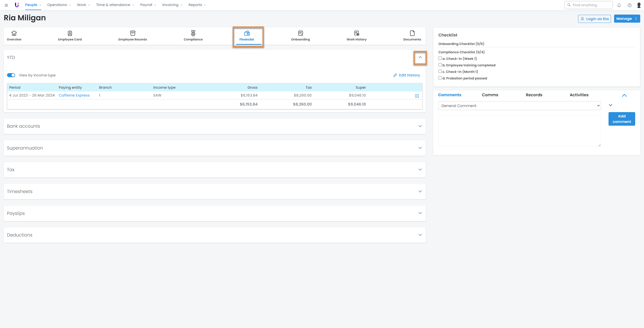The image size is (644, 328).
Task: Expand the Superannuation section
Action: coord(420,148)
